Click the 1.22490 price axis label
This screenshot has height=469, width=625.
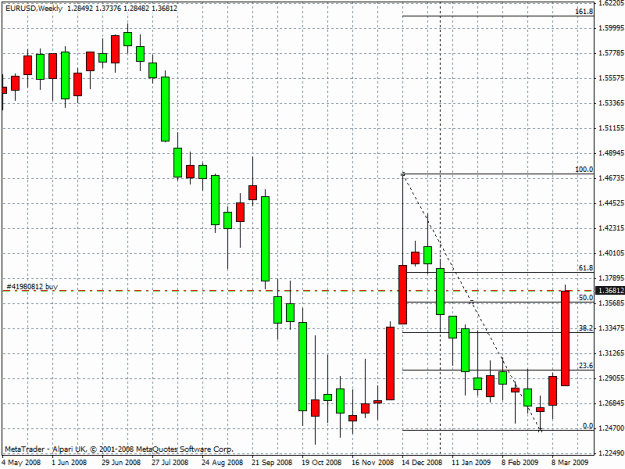(611, 453)
